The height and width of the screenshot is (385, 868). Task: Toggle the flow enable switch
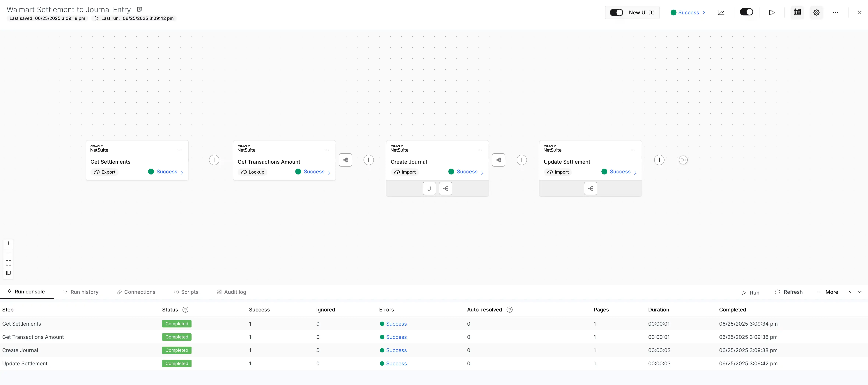(746, 12)
